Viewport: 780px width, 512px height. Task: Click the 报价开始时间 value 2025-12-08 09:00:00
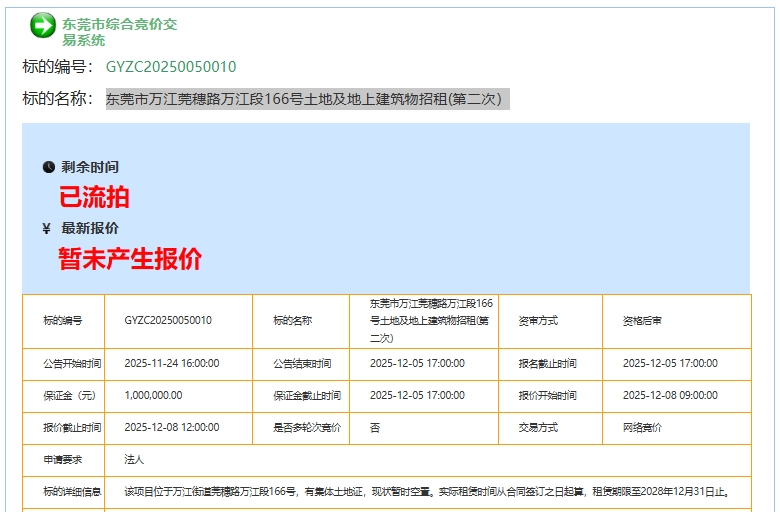(670, 396)
